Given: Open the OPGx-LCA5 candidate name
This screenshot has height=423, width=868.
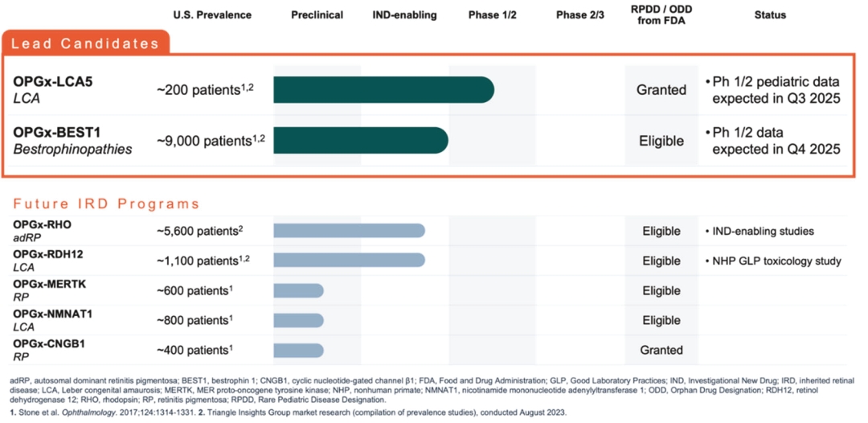Looking at the screenshot, I should tap(52, 82).
